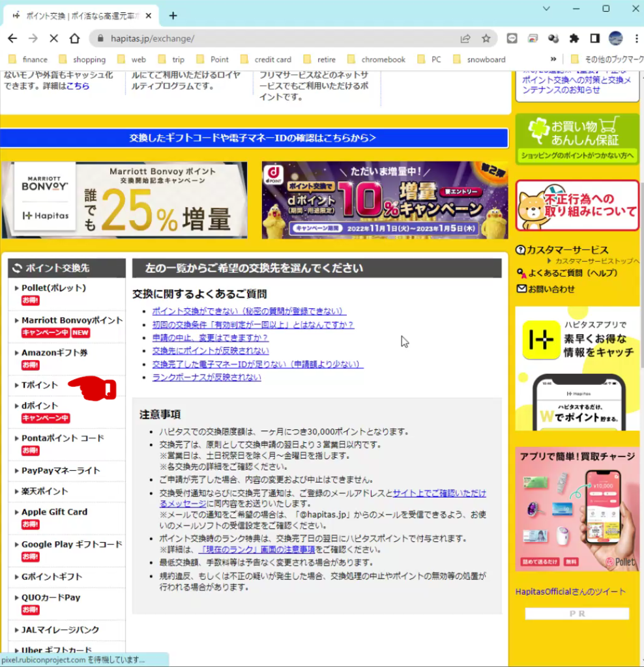Stop loading the page with X button
The image size is (644, 667).
[54, 38]
